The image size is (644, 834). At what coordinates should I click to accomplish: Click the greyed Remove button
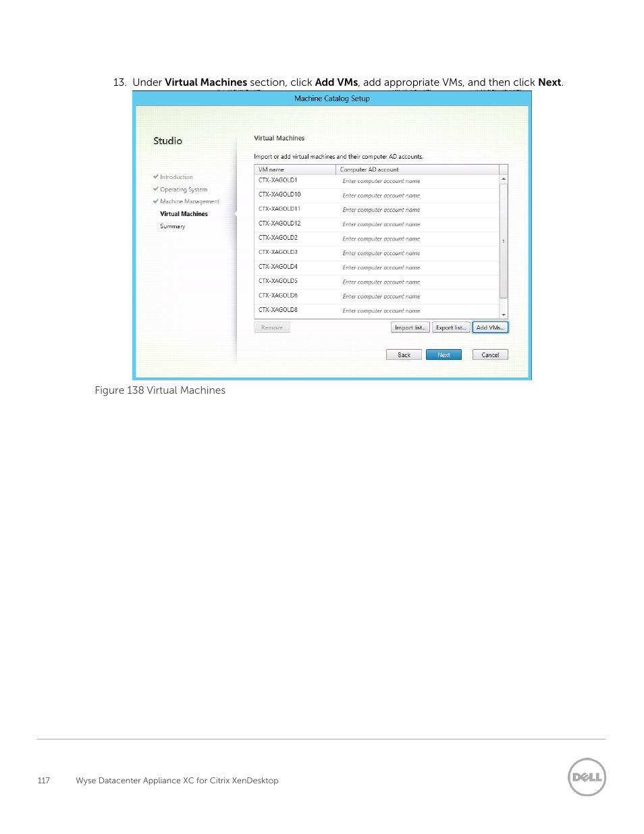point(272,328)
